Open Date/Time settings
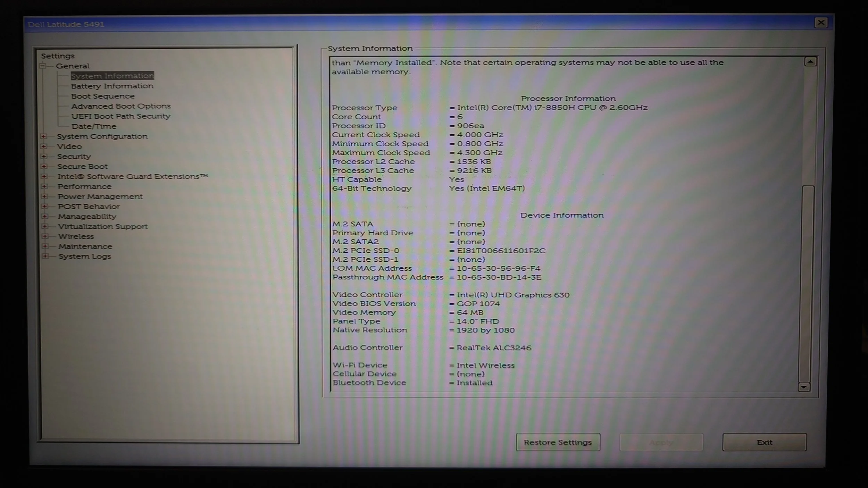Viewport: 868px width, 488px height. point(94,126)
